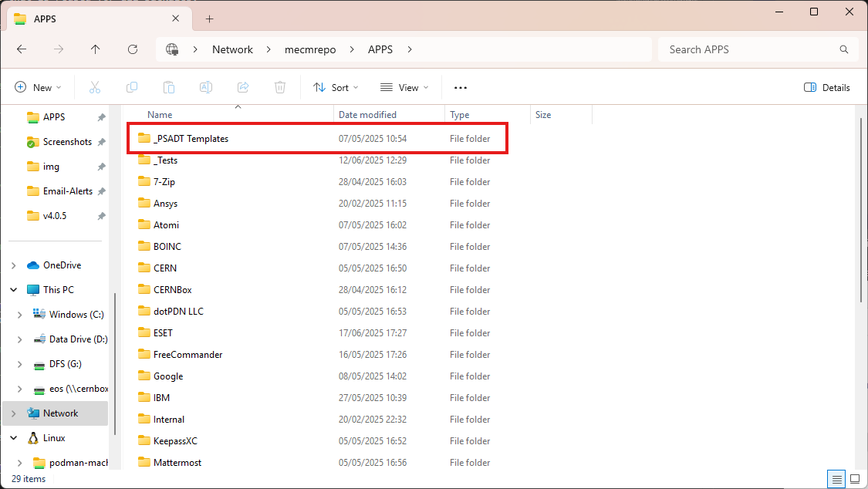The image size is (868, 489).
Task: Click the Share icon in toolbar
Action: (x=243, y=88)
